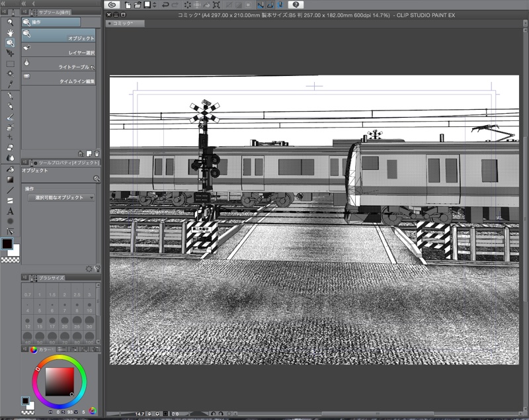The width and height of the screenshot is (529, 420).
Task: Select the Eyedropper tool
Action: tap(11, 84)
